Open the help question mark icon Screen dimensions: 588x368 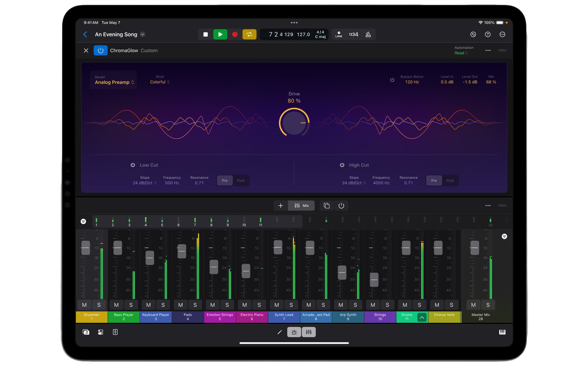tap(488, 35)
